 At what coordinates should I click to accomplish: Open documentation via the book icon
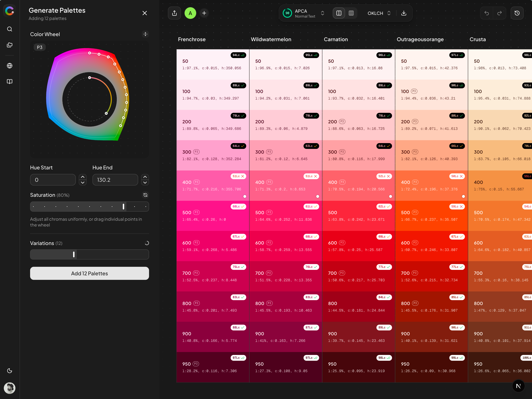10,82
